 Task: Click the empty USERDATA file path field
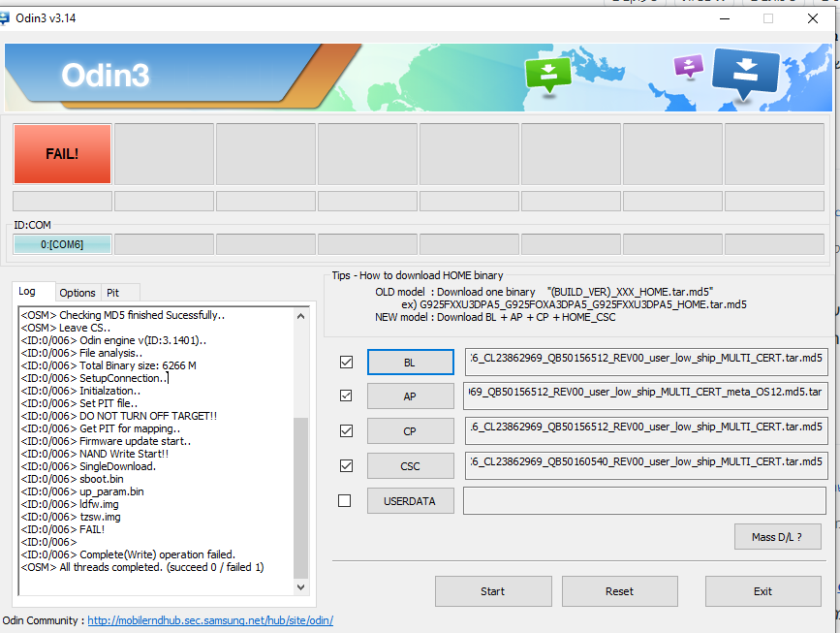(645, 500)
